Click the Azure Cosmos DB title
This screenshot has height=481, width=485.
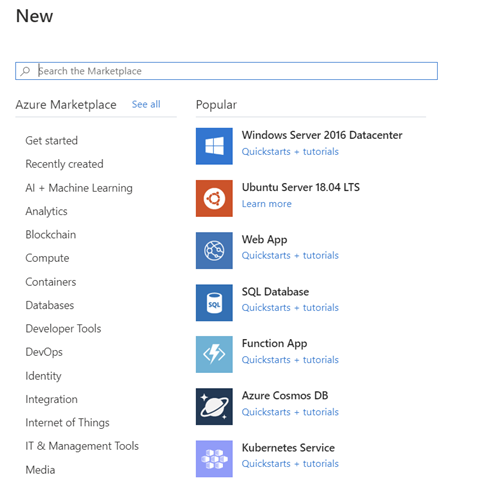tap(285, 396)
